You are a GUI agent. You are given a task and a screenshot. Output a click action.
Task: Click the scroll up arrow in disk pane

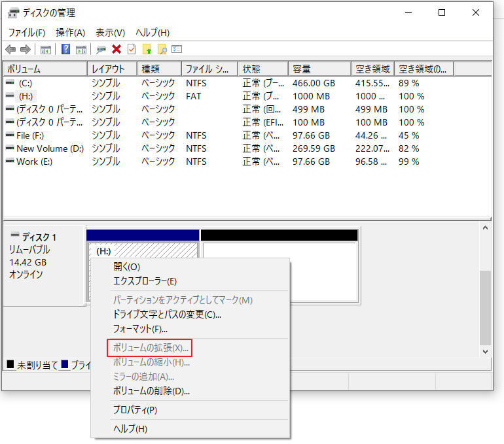[485, 228]
